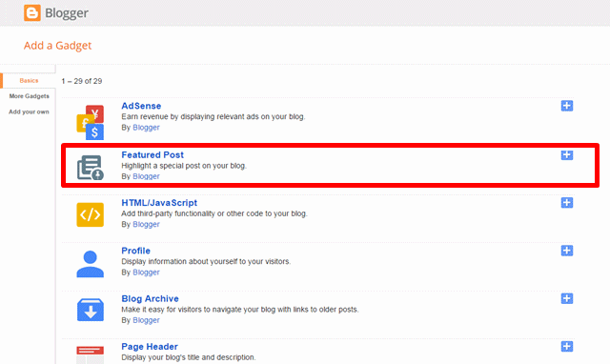Add the Profile gadget with plus icon
Image resolution: width=610 pixels, height=364 pixels.
point(567,251)
